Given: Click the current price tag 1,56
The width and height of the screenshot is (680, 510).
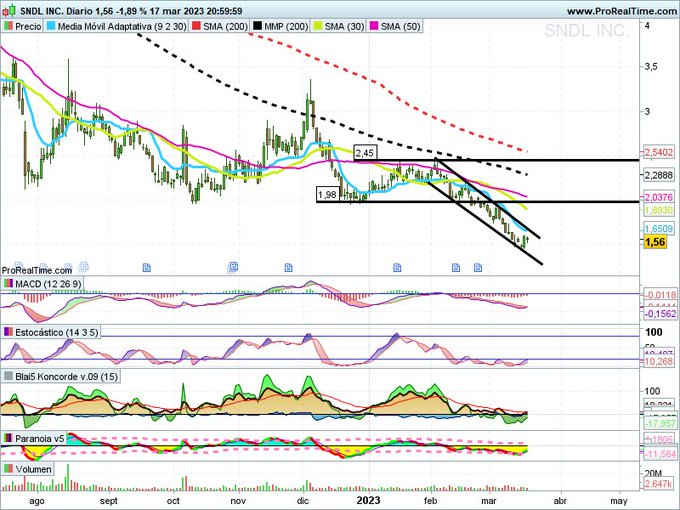Looking at the screenshot, I should (x=655, y=242).
